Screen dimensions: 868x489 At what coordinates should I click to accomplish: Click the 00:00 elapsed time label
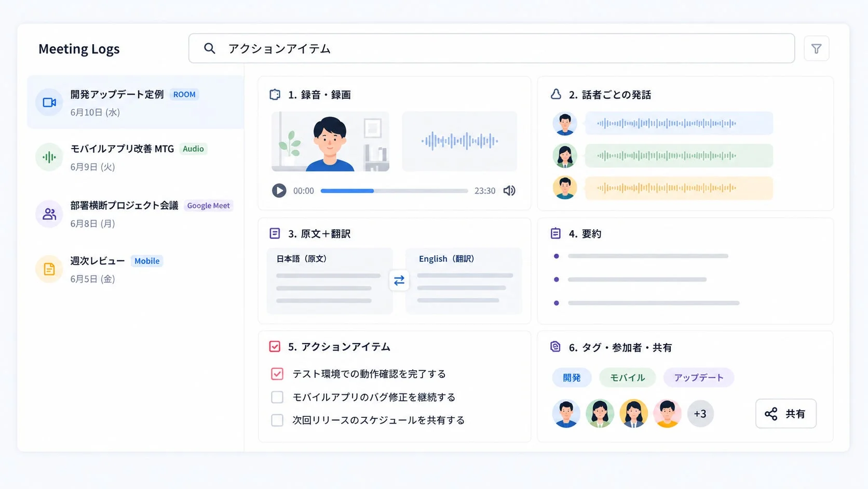[x=304, y=191]
